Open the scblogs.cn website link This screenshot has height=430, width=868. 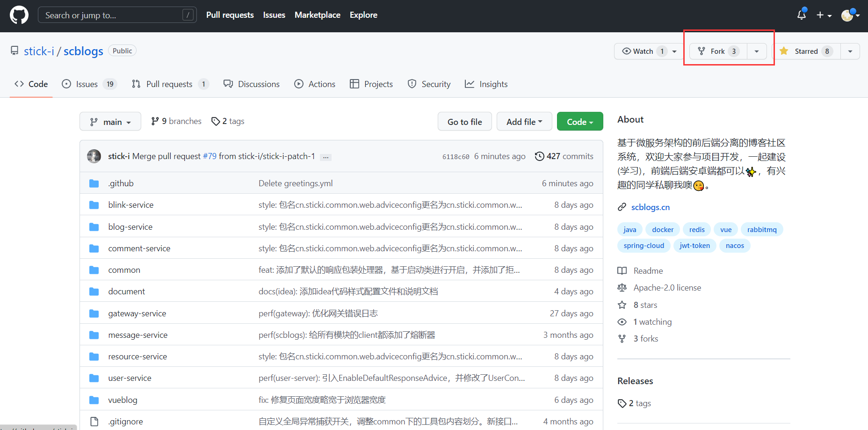point(651,207)
